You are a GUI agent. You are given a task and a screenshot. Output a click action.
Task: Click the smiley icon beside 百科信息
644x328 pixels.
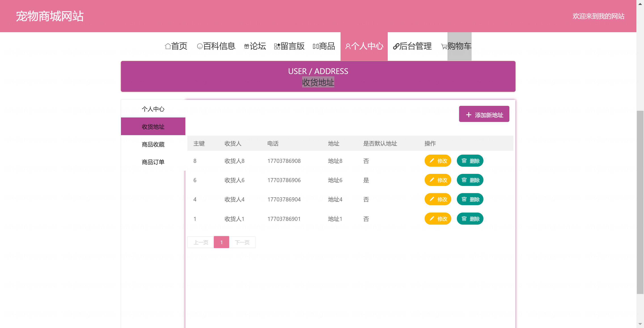[x=200, y=46]
